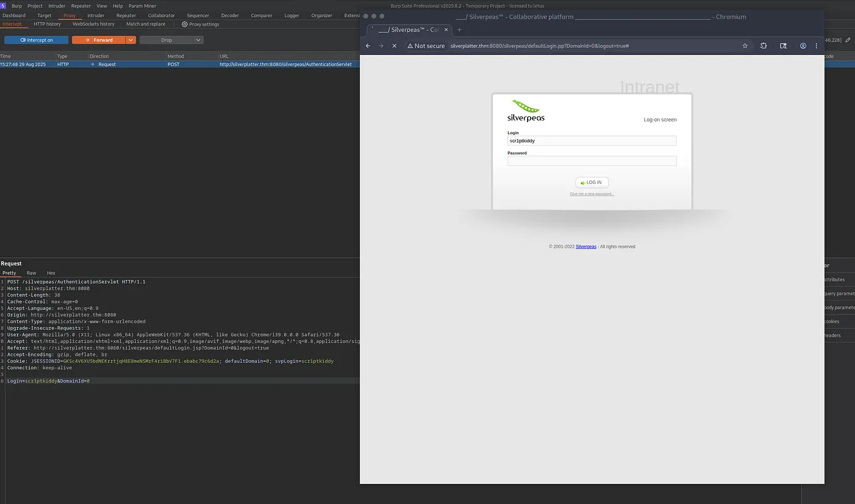
Task: Open Chrome's three-dot menu
Action: coord(817,46)
